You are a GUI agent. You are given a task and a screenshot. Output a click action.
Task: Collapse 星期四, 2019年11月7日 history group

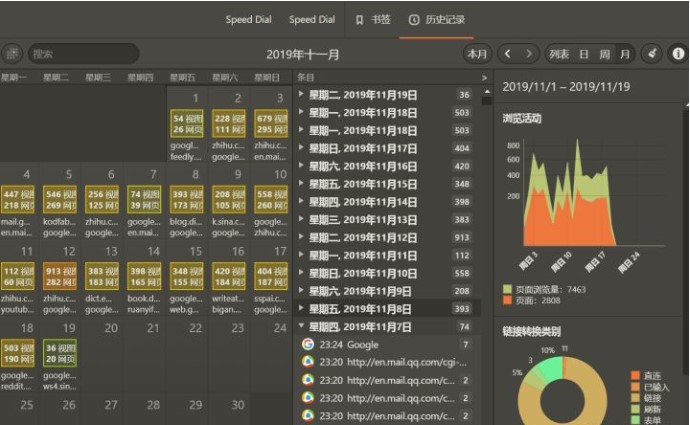coord(302,327)
